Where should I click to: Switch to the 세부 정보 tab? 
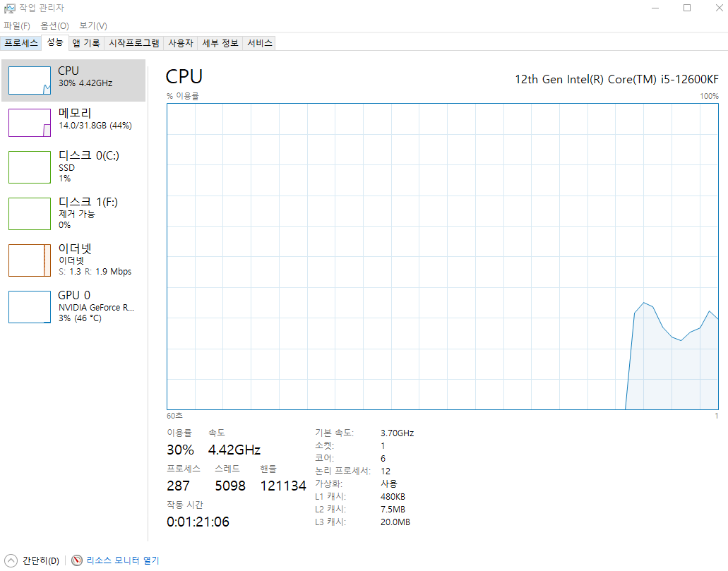pos(220,43)
